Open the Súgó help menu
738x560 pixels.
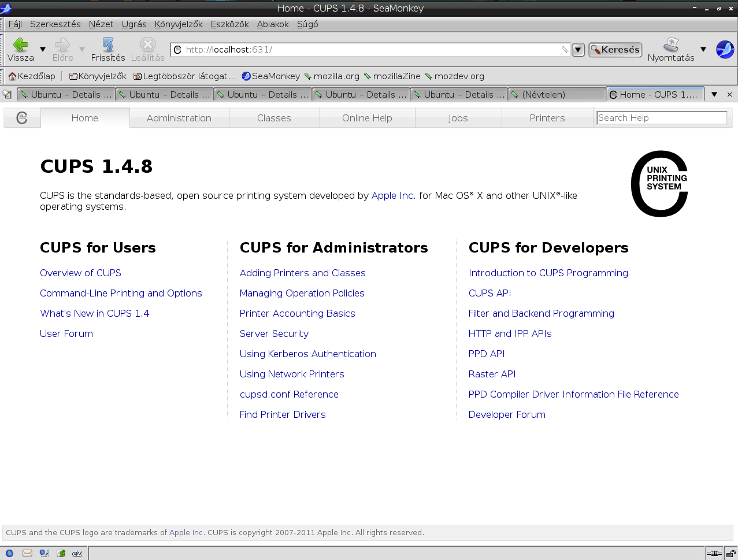point(307,24)
